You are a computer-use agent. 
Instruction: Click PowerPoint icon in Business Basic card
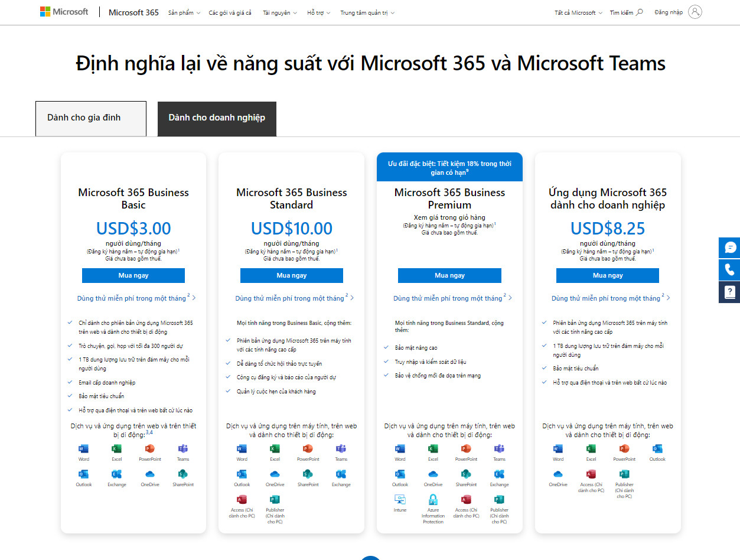(x=149, y=449)
